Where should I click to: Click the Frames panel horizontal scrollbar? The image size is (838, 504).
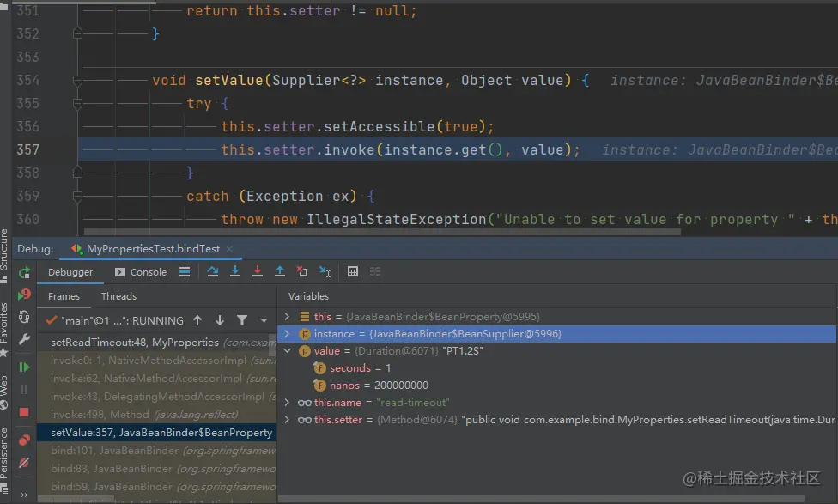pyautogui.click(x=76, y=499)
